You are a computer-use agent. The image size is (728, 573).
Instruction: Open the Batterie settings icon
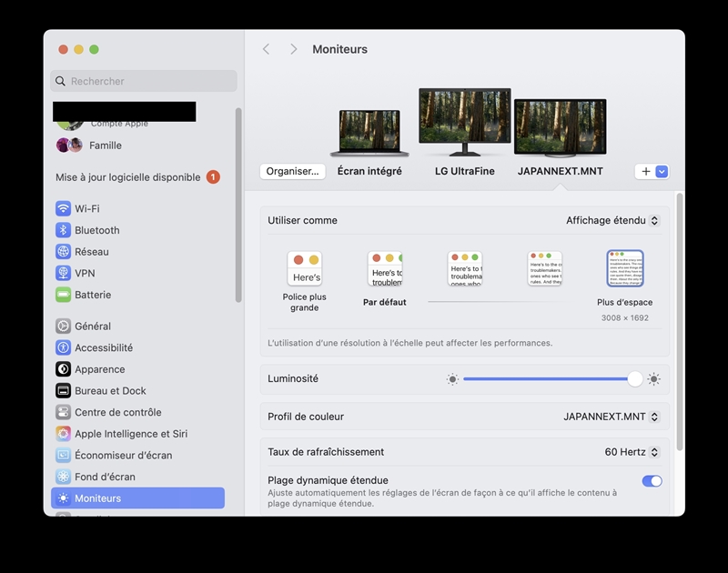coord(63,295)
